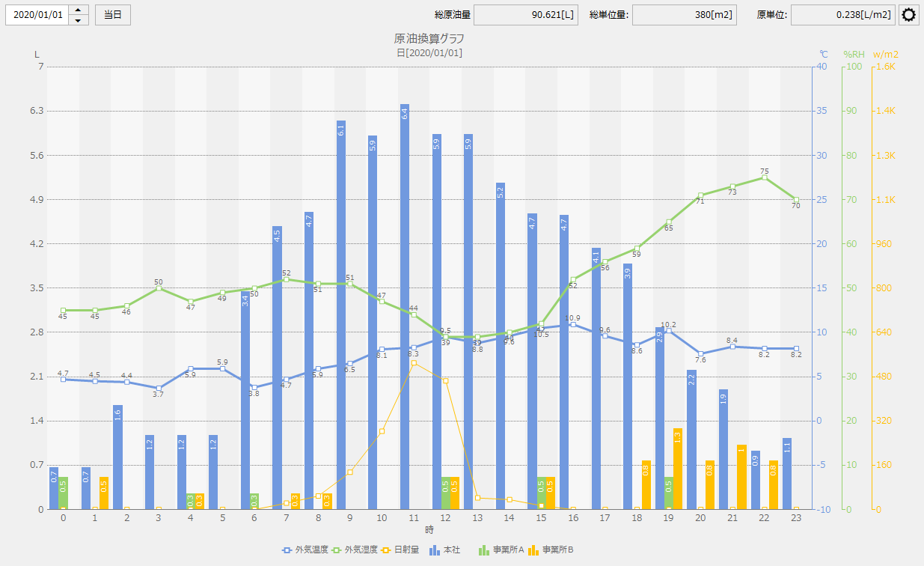The image size is (924, 566).
Task: Click the 総原油量 value field
Action: pyautogui.click(x=525, y=15)
